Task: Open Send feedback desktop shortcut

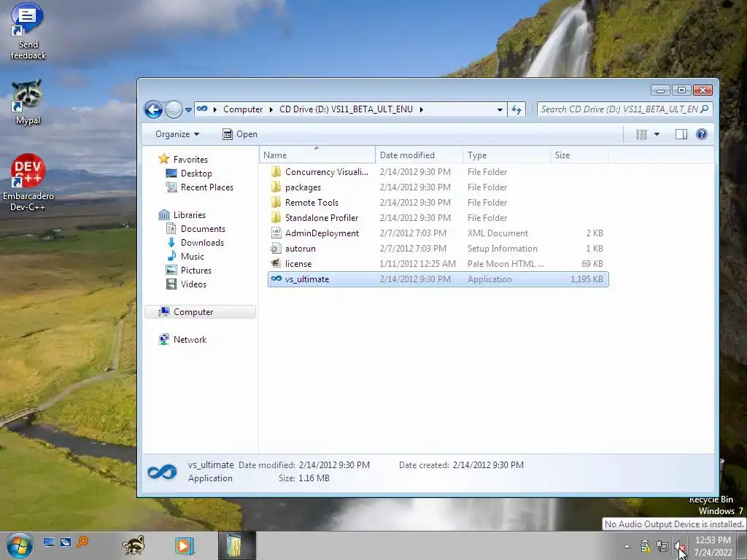Action: [x=28, y=31]
